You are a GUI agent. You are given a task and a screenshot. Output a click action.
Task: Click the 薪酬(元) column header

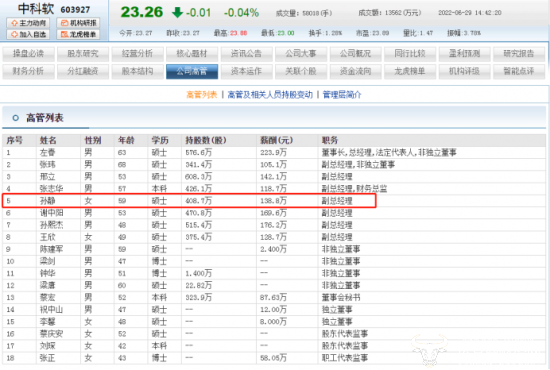coord(276,141)
